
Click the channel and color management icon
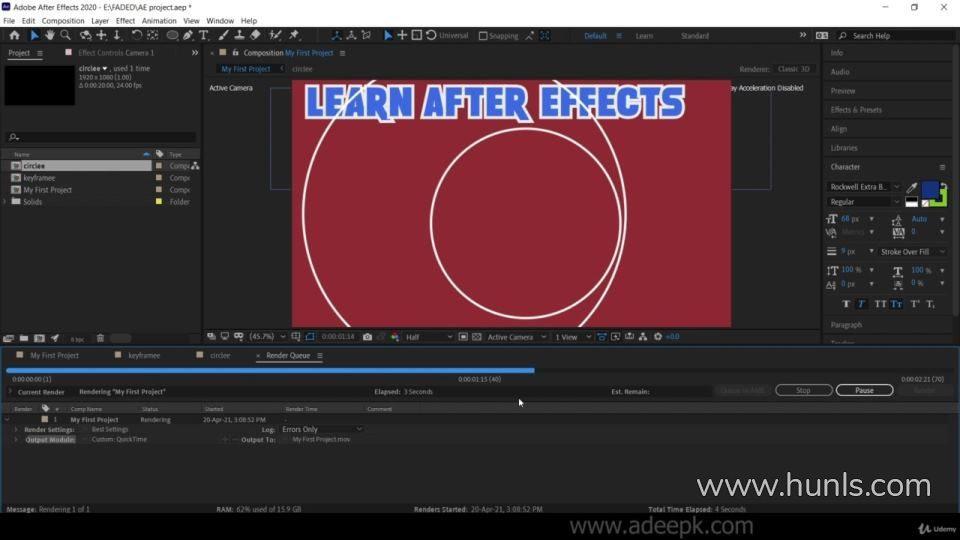tap(395, 337)
